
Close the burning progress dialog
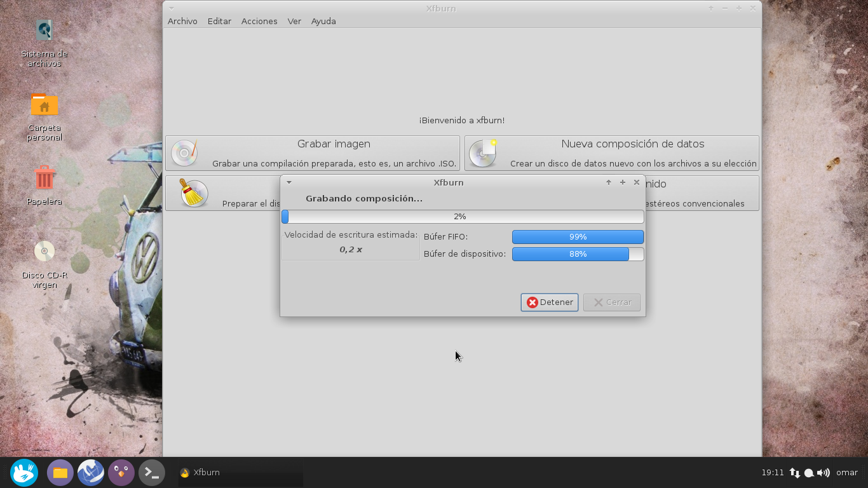pos(637,182)
